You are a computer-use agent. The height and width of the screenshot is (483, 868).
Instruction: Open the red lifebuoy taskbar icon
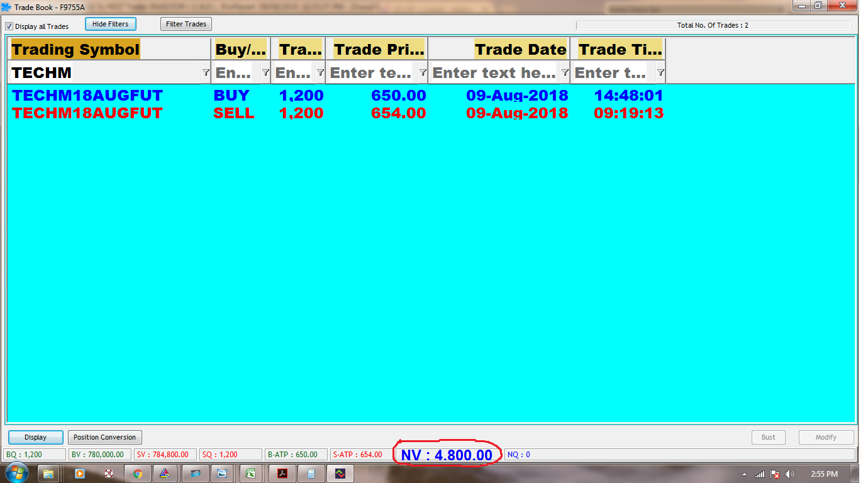[108, 474]
